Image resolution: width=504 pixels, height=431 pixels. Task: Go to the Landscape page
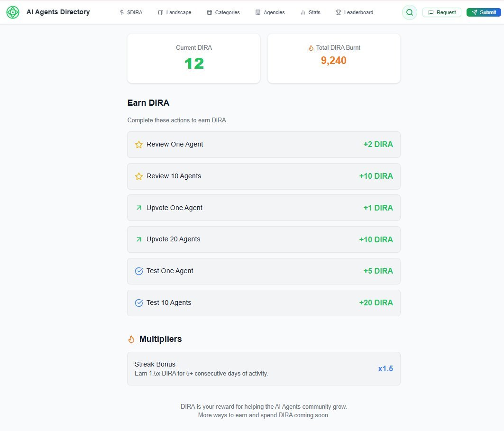tap(174, 12)
